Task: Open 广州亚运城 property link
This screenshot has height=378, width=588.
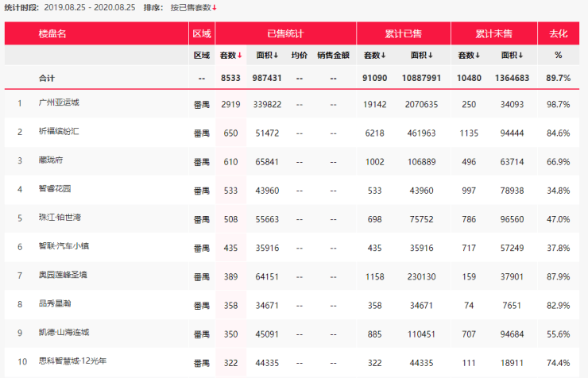Action: [x=59, y=102]
